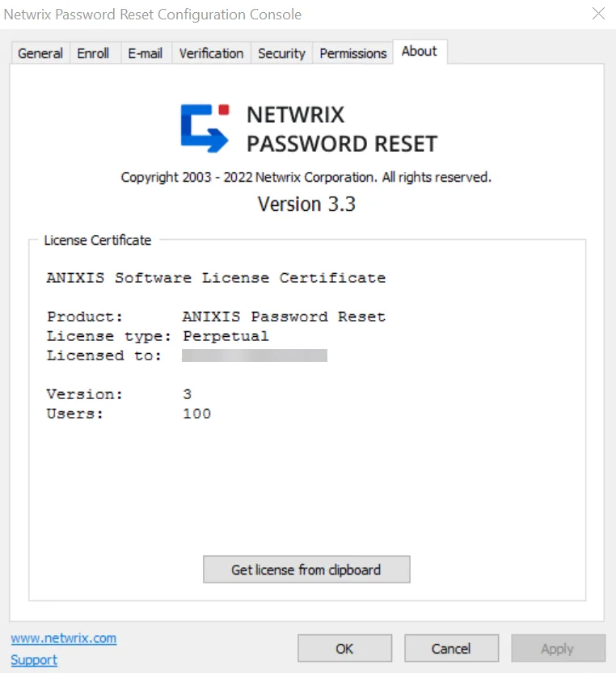This screenshot has width=616, height=673.
Task: Go to the Verification tab
Action: (211, 53)
